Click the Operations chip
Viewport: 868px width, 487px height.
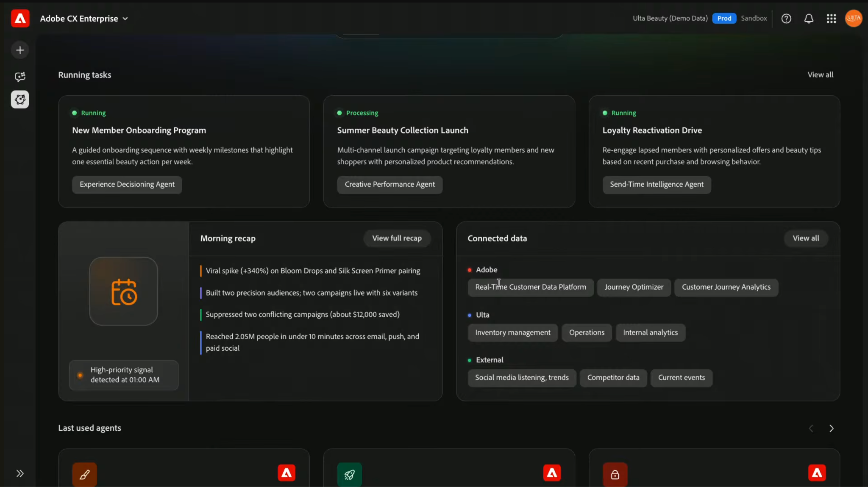pyautogui.click(x=587, y=333)
